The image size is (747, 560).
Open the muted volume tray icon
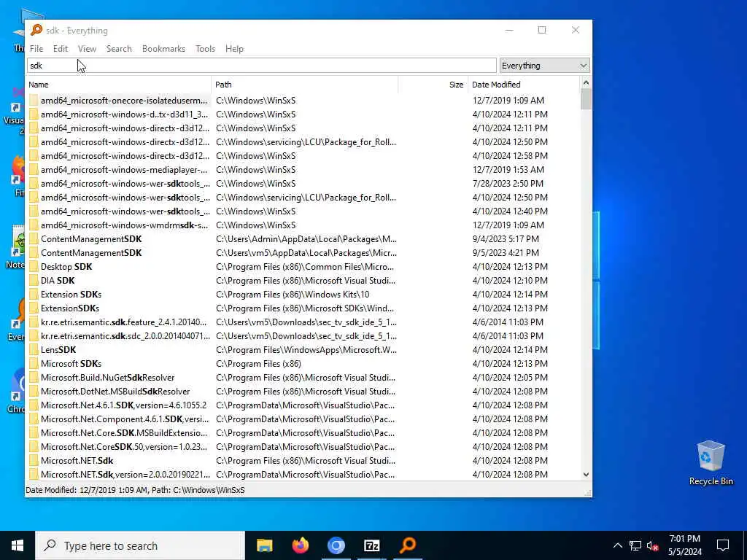coord(653,545)
